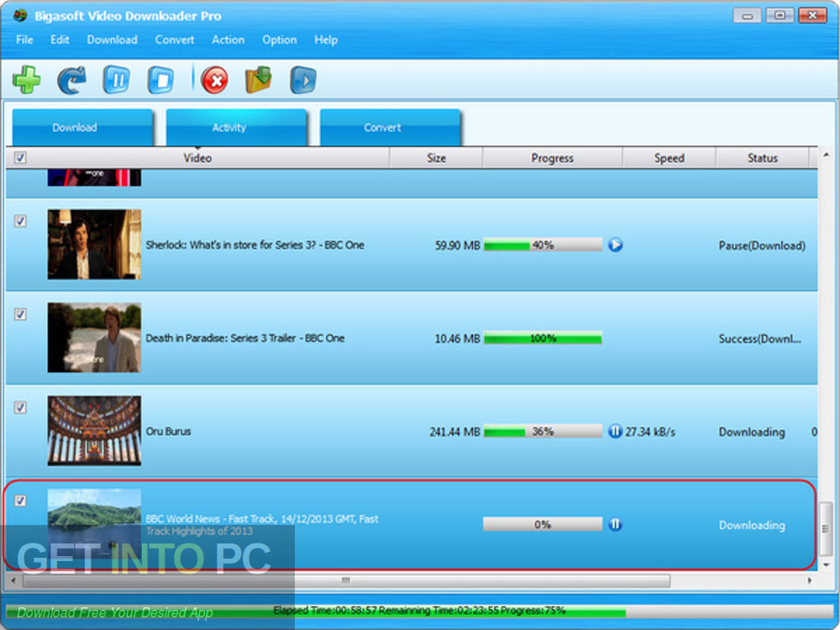Open the File menu
The height and width of the screenshot is (630, 840).
24,39
